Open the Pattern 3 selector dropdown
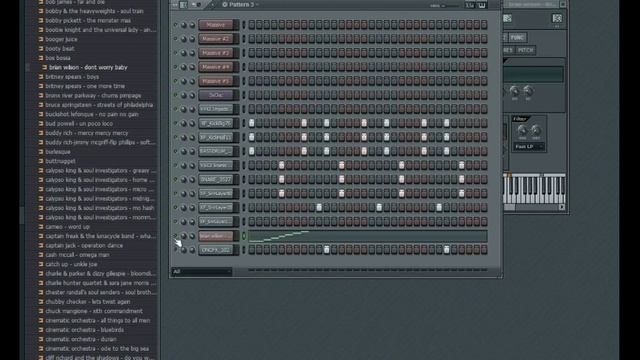640x360 pixels. (x=241, y=4)
